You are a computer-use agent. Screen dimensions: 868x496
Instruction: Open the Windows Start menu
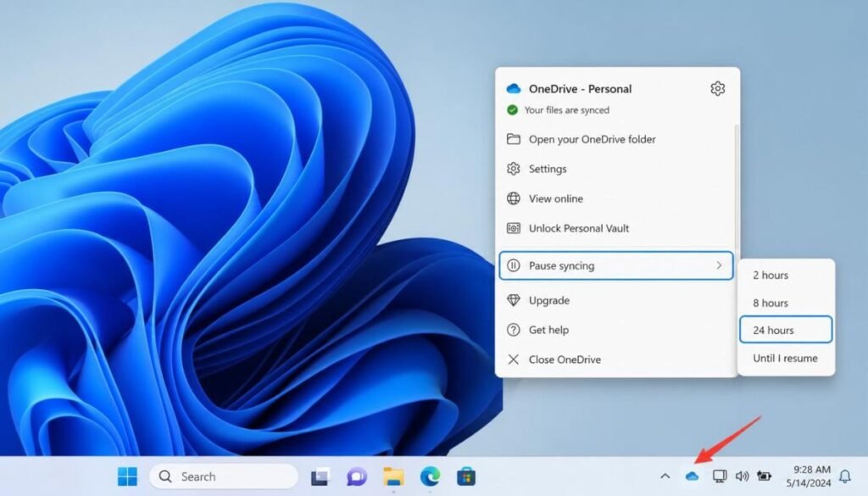127,476
